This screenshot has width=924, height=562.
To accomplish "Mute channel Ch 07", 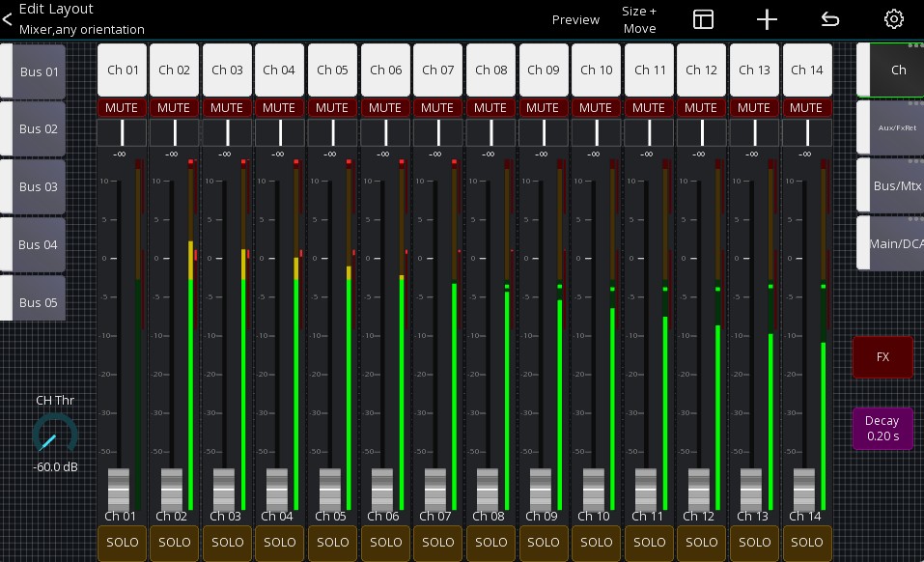I will point(437,108).
